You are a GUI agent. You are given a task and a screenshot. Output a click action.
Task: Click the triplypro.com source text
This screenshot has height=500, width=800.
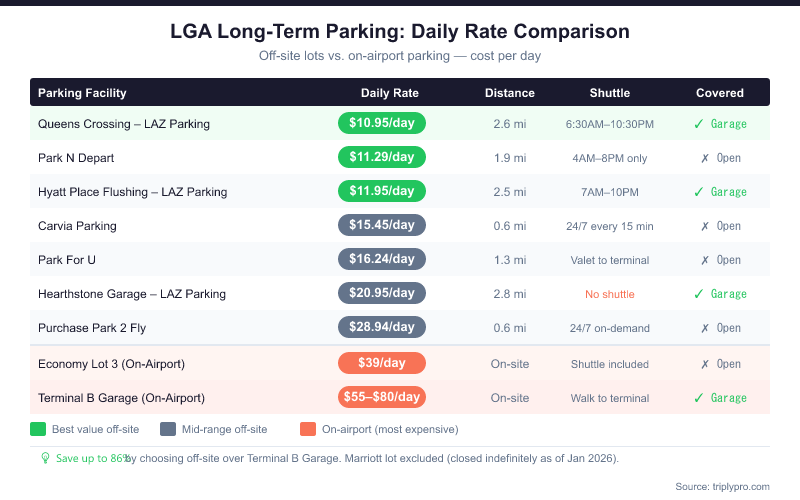point(722,486)
